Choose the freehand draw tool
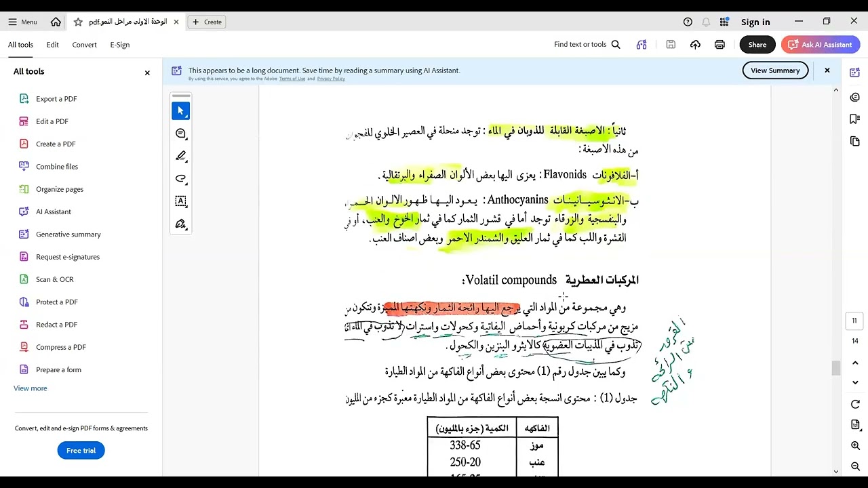This screenshot has height=488, width=868. [180, 179]
